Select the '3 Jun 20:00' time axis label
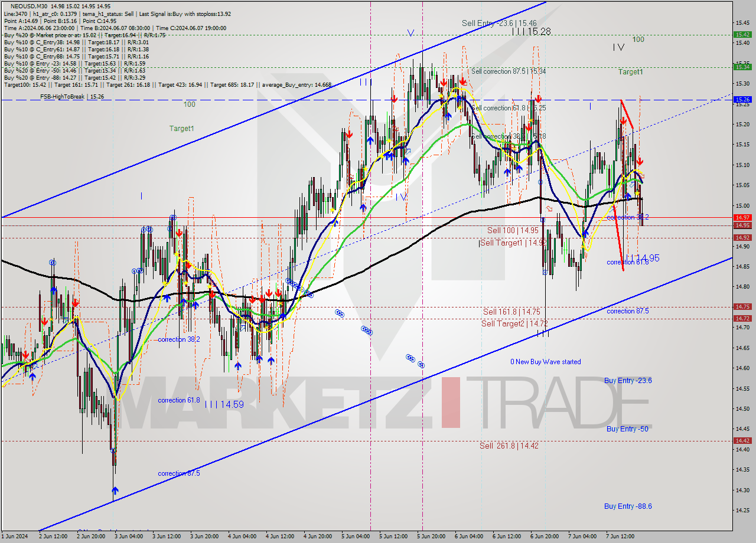 coord(204,537)
